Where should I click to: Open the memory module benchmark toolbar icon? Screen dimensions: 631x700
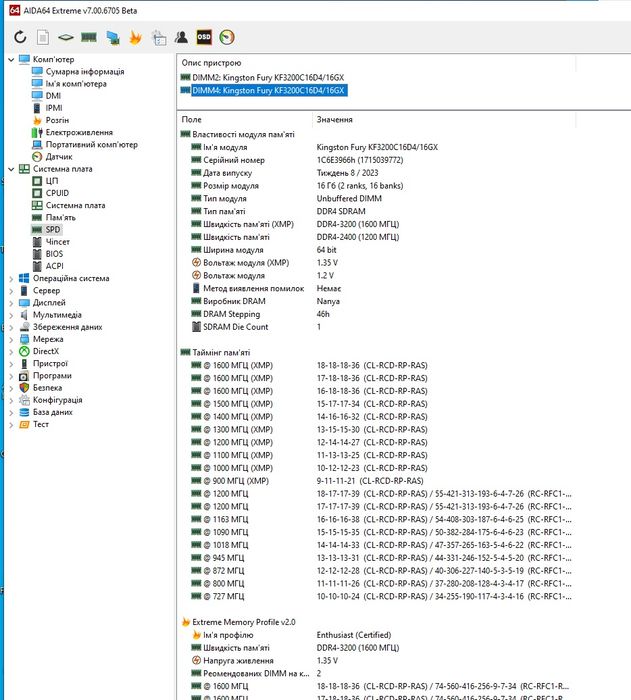point(89,37)
